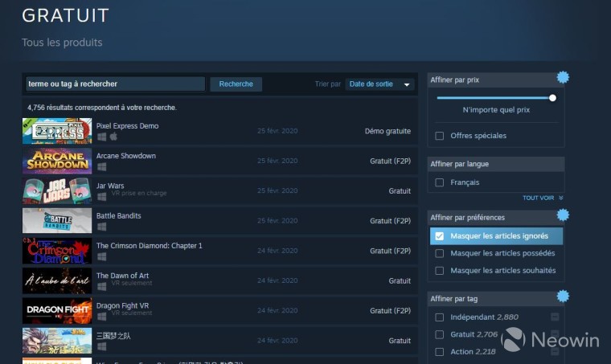
Task: Collapse the Affiner par prix header
Action: (496, 80)
